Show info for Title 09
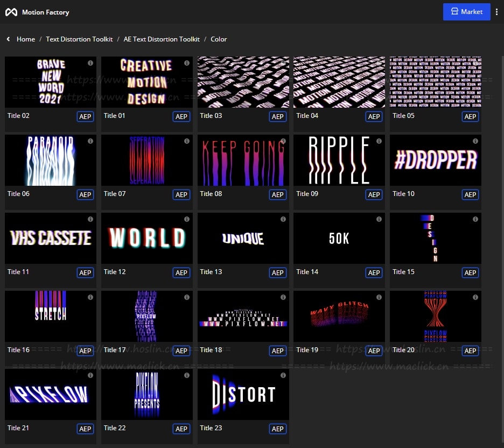Screen dimensions: 504x448 coord(379,141)
